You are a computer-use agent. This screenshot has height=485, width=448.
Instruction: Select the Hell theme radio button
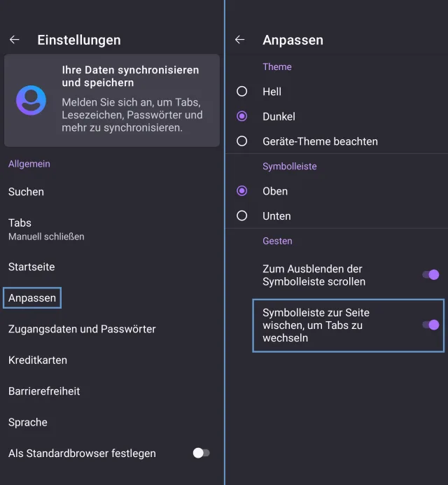coord(242,92)
